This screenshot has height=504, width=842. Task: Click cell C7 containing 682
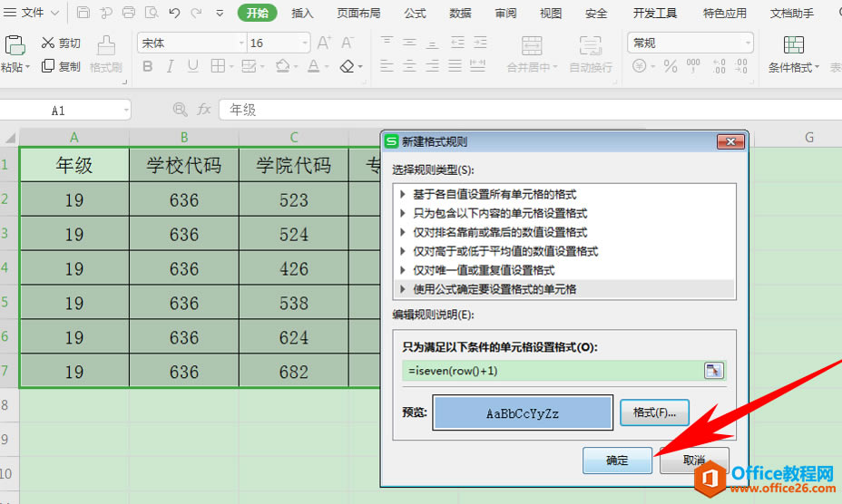[294, 371]
